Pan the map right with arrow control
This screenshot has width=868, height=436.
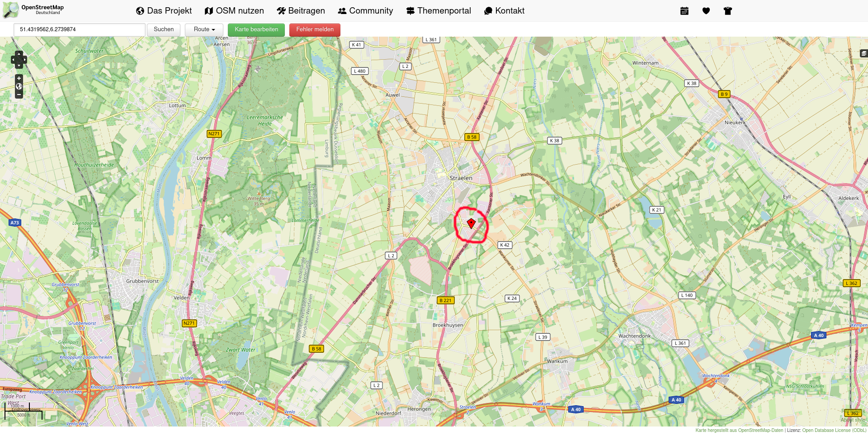pos(24,60)
